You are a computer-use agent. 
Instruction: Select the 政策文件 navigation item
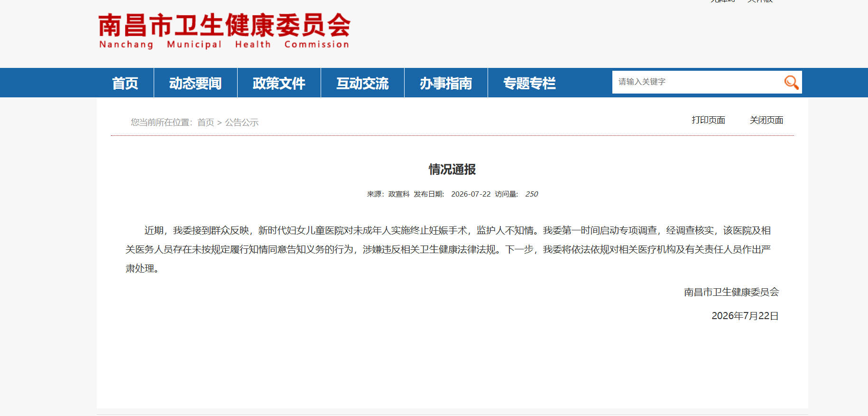279,83
